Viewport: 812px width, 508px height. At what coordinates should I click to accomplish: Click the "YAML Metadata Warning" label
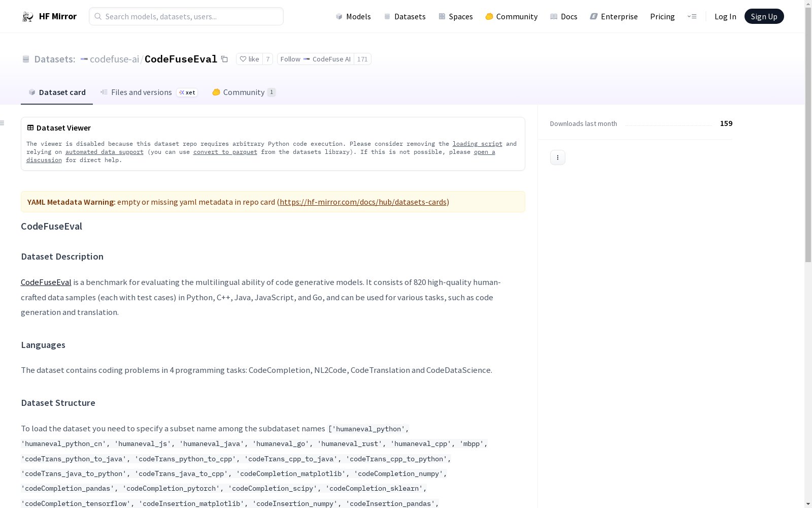71,202
